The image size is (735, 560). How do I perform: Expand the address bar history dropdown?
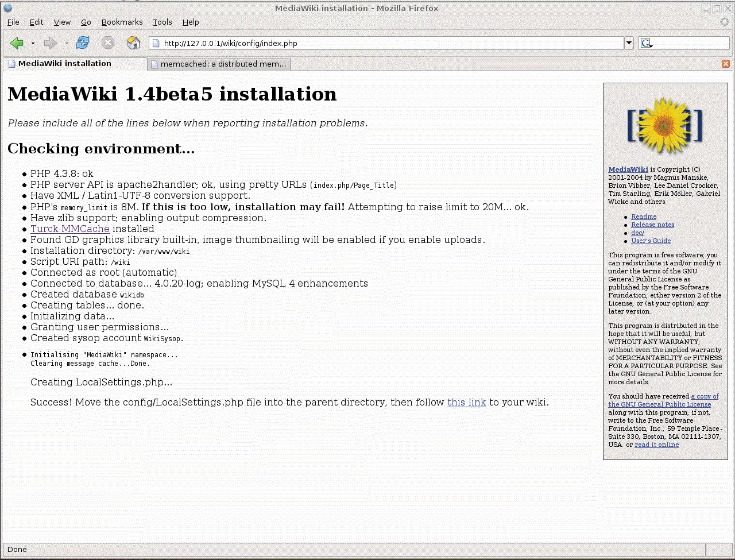pos(629,43)
